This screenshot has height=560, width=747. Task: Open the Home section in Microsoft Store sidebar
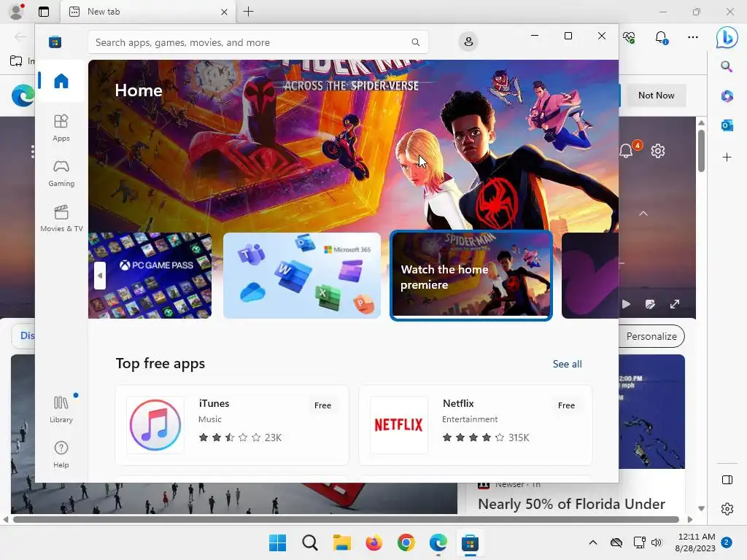pyautogui.click(x=61, y=81)
